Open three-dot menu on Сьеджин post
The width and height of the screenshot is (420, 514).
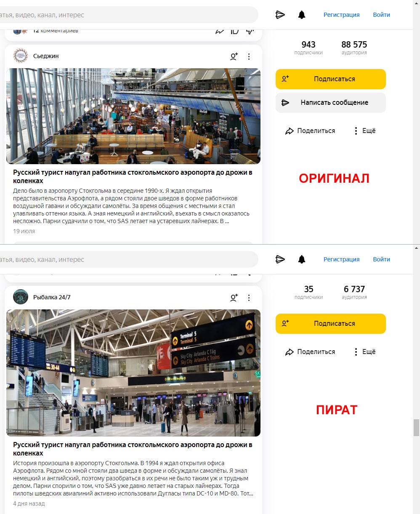tap(249, 56)
